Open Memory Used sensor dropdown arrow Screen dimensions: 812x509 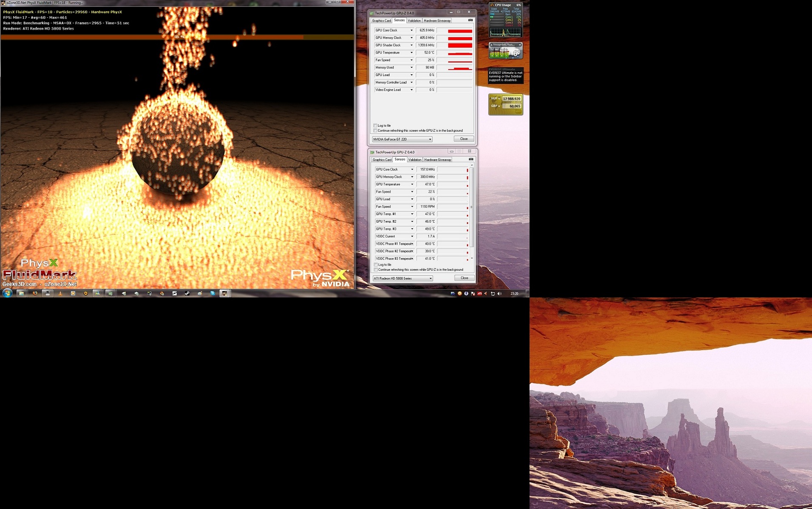(411, 67)
